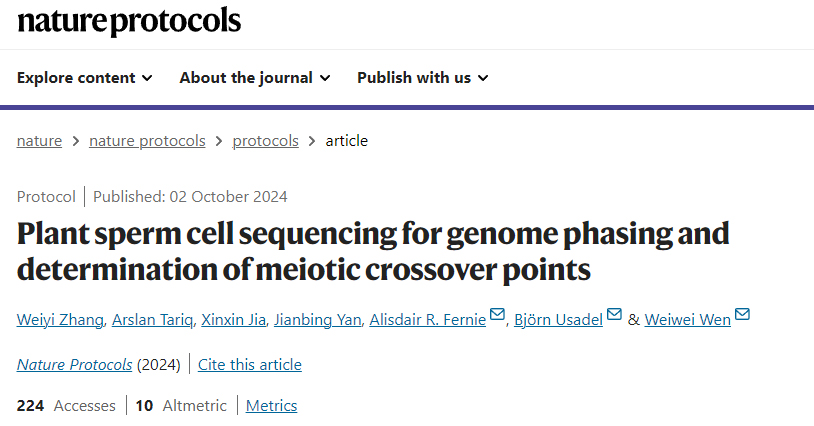814x426 pixels.
Task: Open author Alisdair R. Fernie's details
Action: point(427,320)
